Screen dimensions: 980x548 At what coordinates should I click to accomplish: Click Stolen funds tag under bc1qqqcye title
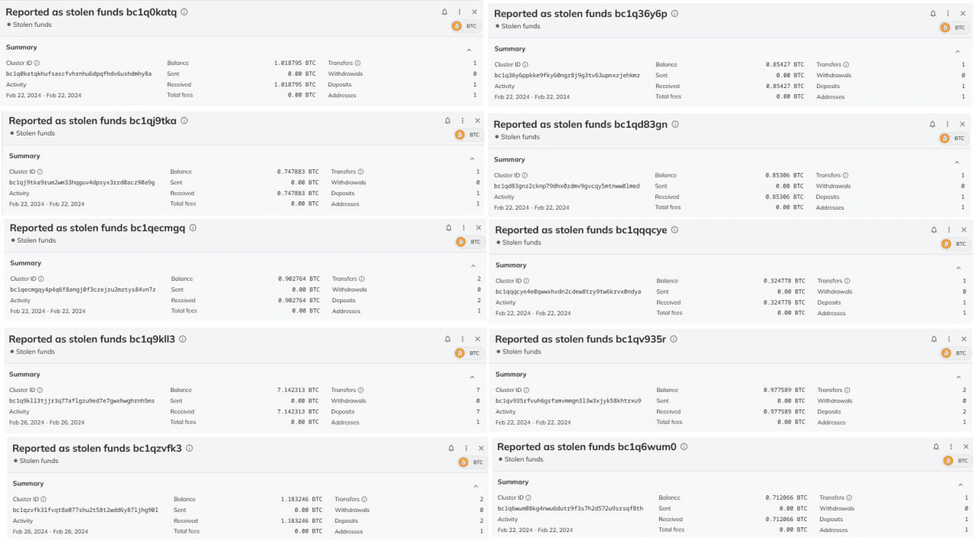tap(521, 243)
